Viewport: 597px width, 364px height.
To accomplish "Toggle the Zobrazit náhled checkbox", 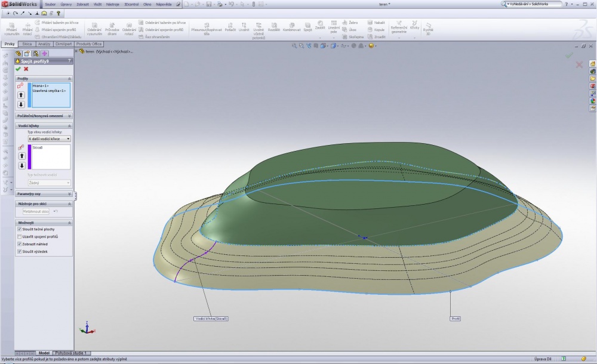I will tap(20, 244).
